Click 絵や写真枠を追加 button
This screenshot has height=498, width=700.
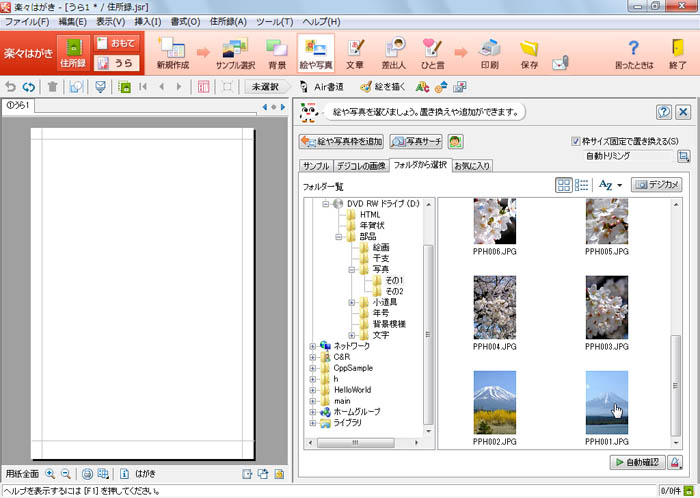(341, 141)
